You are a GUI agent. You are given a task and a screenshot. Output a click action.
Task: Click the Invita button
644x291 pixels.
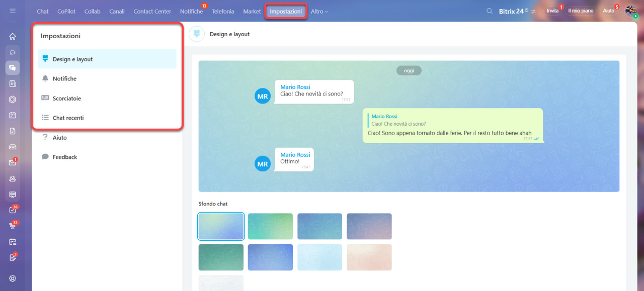point(552,11)
